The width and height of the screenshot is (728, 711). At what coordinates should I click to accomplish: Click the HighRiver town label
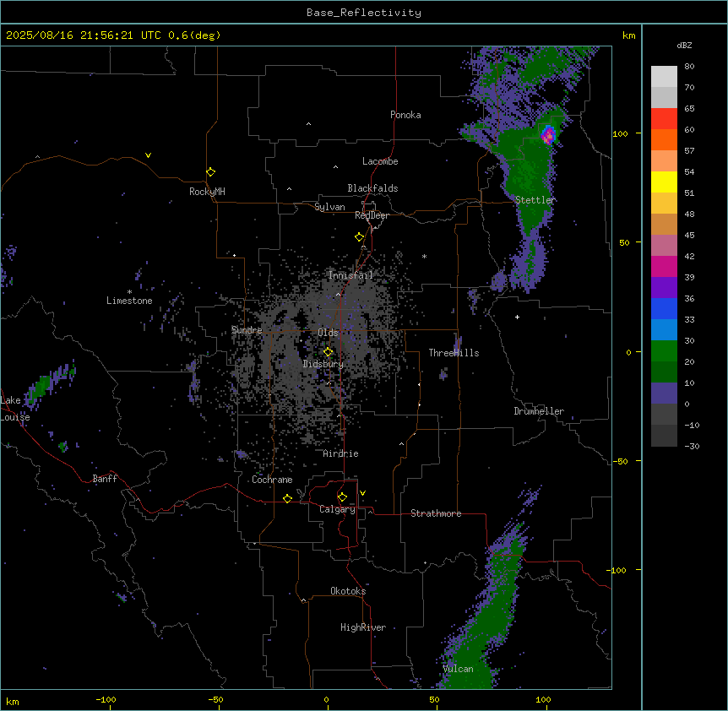pyautogui.click(x=363, y=627)
